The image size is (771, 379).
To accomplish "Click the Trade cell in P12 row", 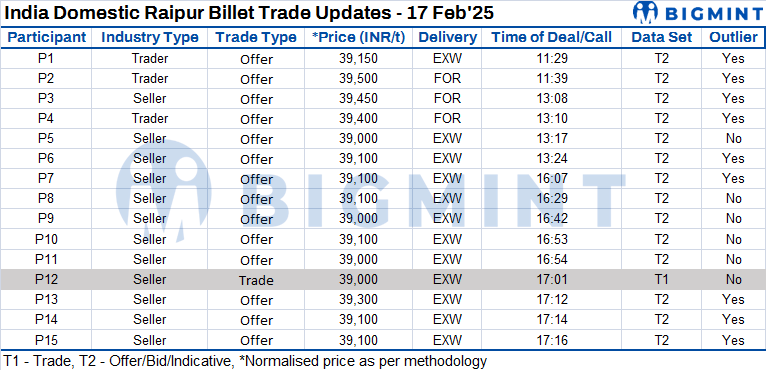I will [256, 280].
